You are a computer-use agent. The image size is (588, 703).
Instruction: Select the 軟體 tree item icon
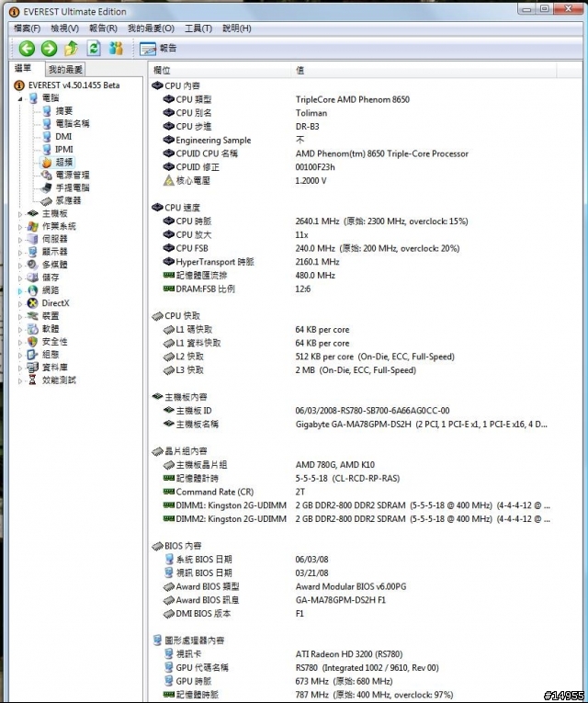[33, 329]
